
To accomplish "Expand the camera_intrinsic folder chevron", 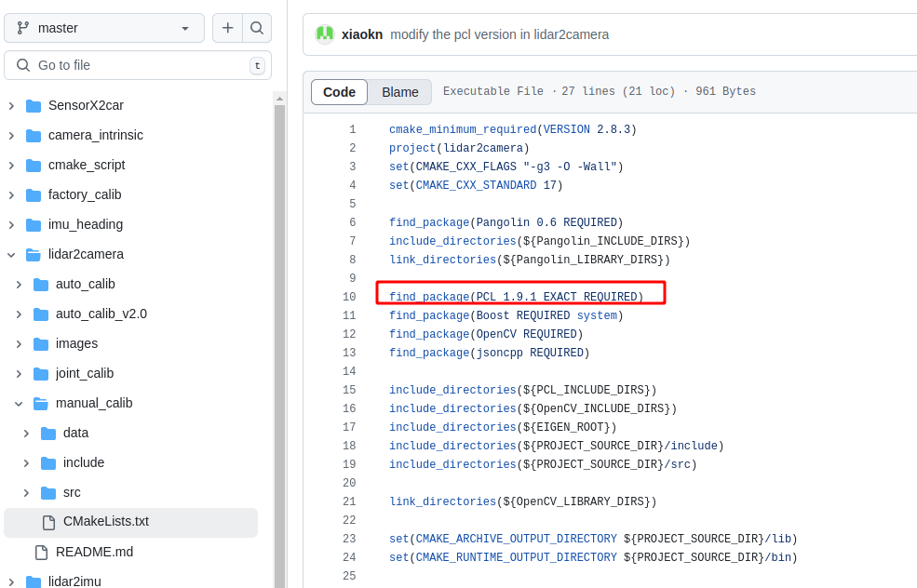I will 11,136.
